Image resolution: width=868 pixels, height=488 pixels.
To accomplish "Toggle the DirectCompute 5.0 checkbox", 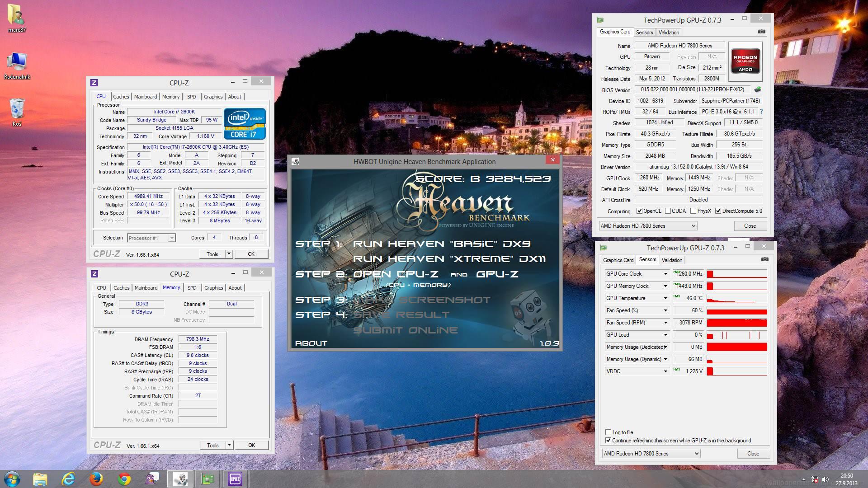I will click(x=718, y=211).
